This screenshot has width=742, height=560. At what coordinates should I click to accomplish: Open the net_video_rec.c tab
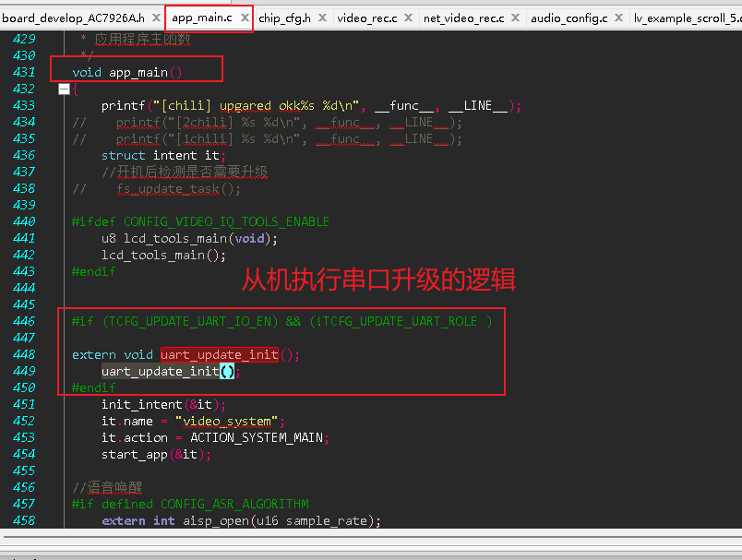point(463,18)
